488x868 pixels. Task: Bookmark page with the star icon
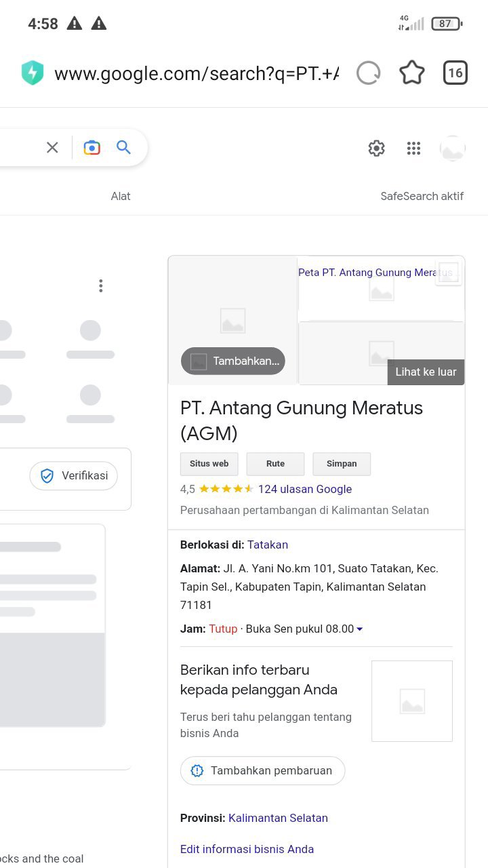(411, 73)
